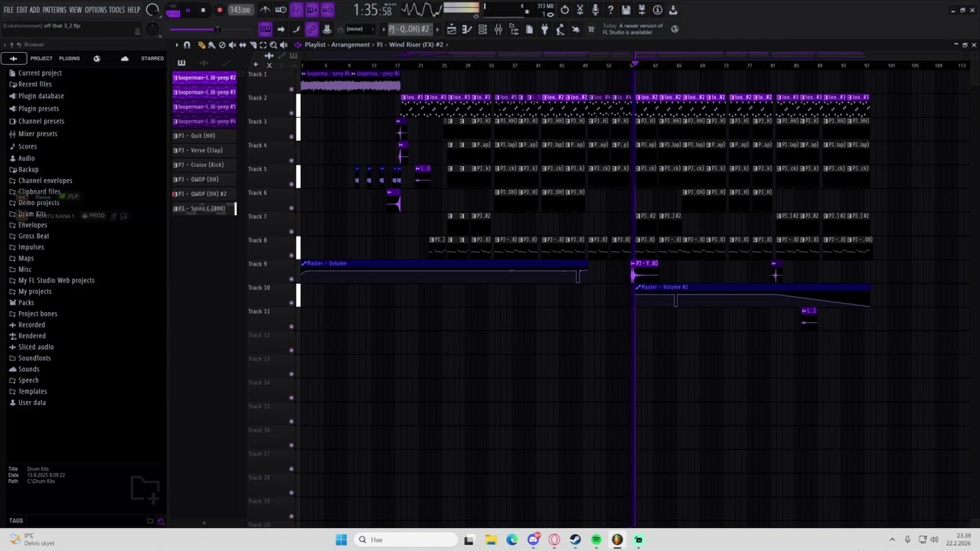Toggle Track 3 mute dot

[x=291, y=137]
